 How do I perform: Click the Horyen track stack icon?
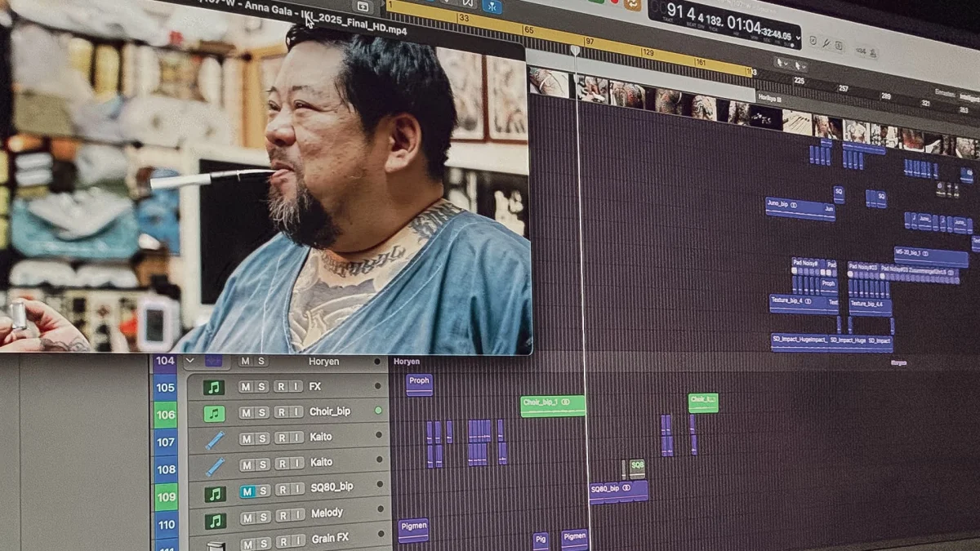pyautogui.click(x=213, y=361)
